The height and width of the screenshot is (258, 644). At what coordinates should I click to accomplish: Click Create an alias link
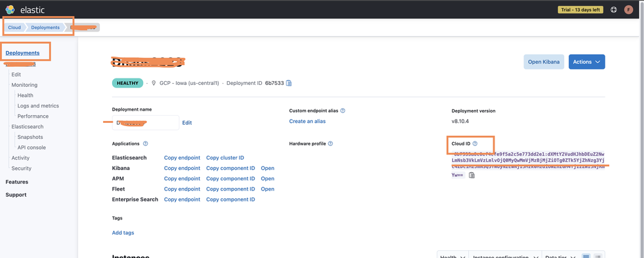307,122
